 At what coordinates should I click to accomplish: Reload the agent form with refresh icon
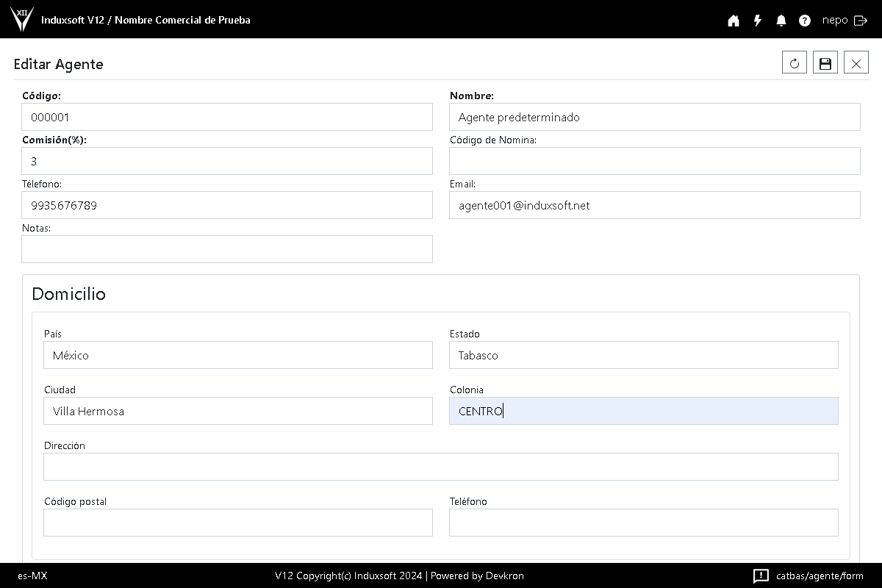[x=795, y=63]
